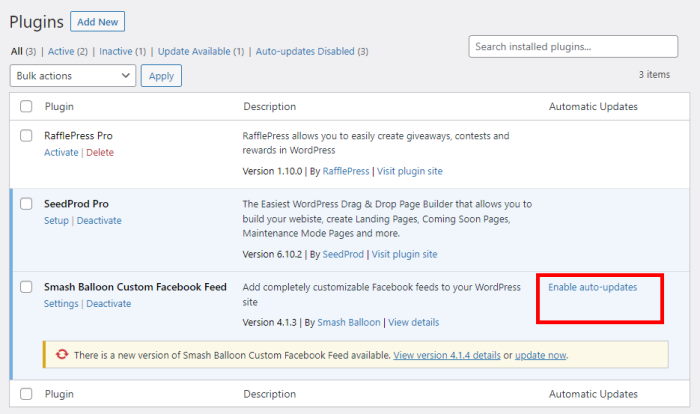Image resolution: width=700 pixels, height=414 pixels.
Task: Apply the selected bulk action
Action: 161,75
